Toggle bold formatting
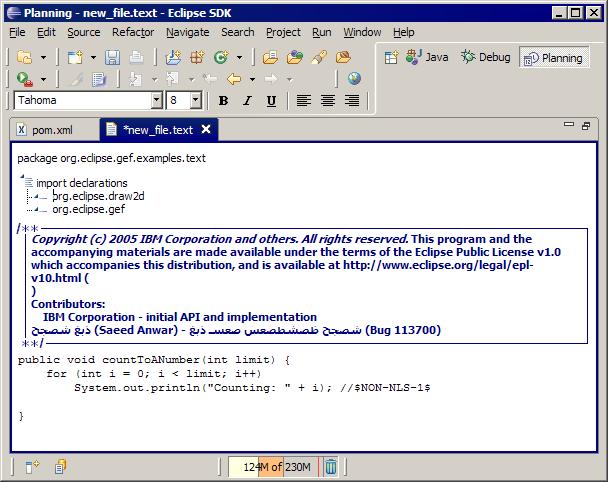Screen dimensions: 608x482 tap(223, 101)
